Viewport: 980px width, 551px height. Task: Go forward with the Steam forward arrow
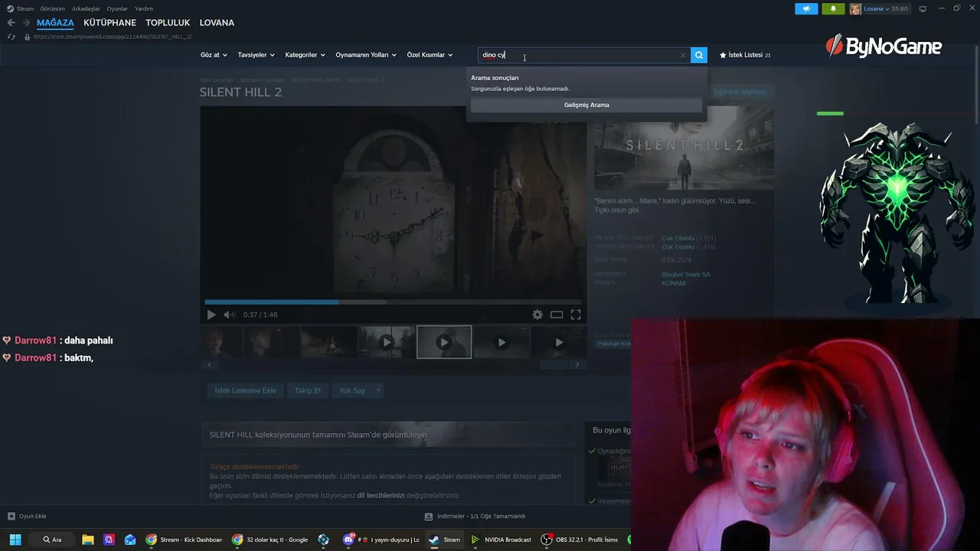click(x=26, y=23)
